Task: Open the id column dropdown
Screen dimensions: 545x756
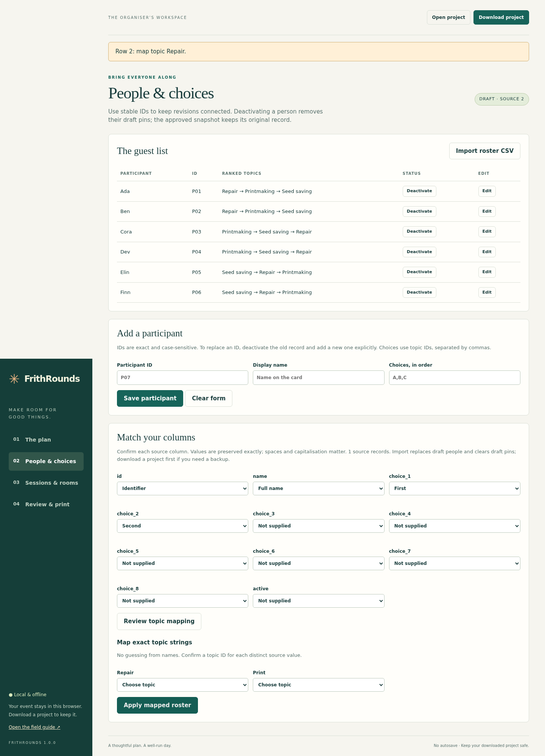Action: click(x=182, y=488)
